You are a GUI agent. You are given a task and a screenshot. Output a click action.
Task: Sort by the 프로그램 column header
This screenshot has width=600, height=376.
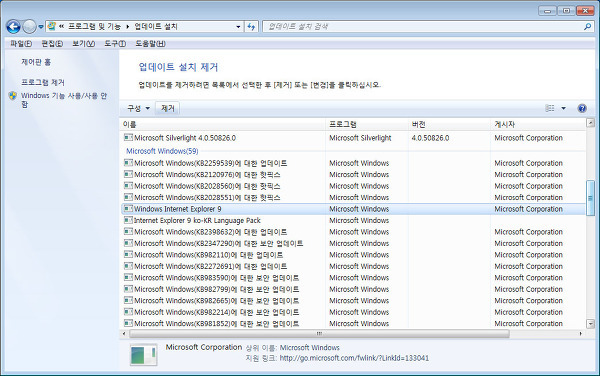pyautogui.click(x=367, y=124)
